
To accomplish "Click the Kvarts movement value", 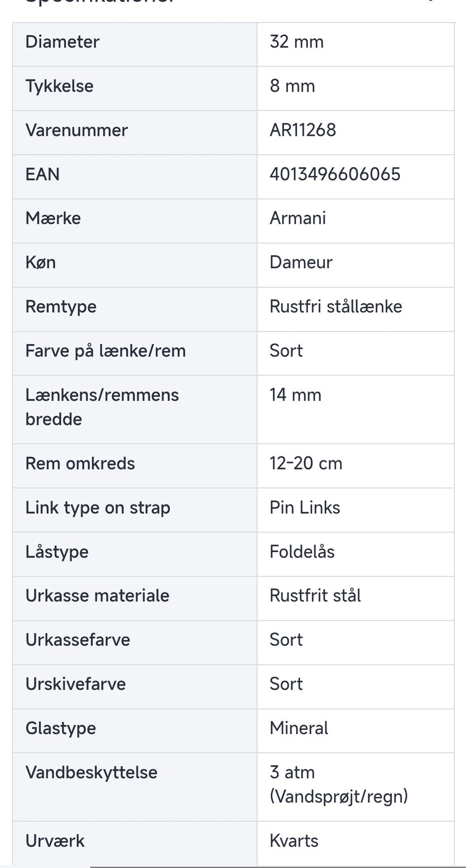I will click(294, 841).
